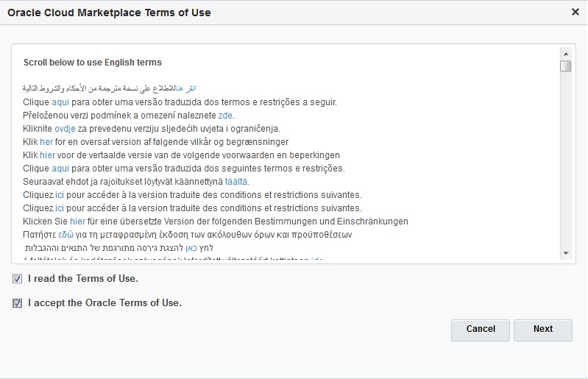Click the Cancel button
This screenshot has height=379, width=588.
pyautogui.click(x=481, y=329)
